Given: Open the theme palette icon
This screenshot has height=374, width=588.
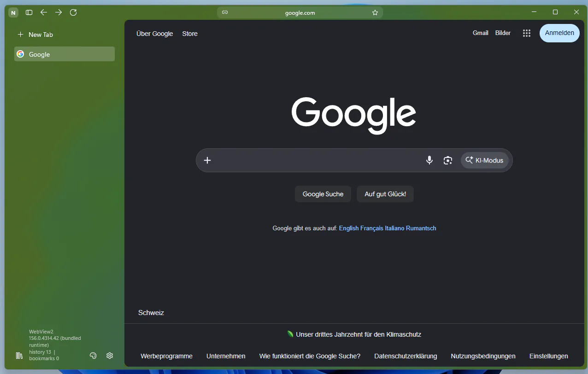Looking at the screenshot, I should [x=93, y=356].
